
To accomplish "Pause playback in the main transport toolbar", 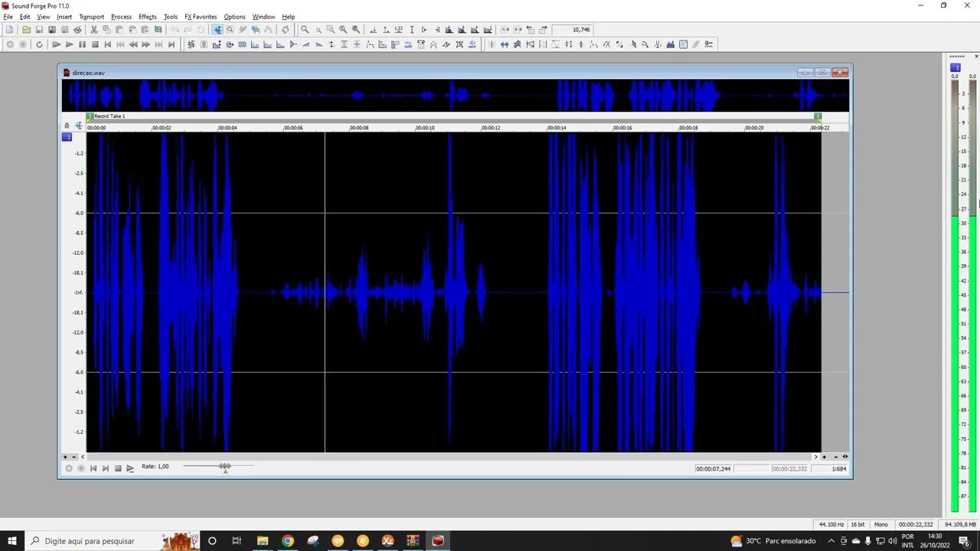I will 82,44.
